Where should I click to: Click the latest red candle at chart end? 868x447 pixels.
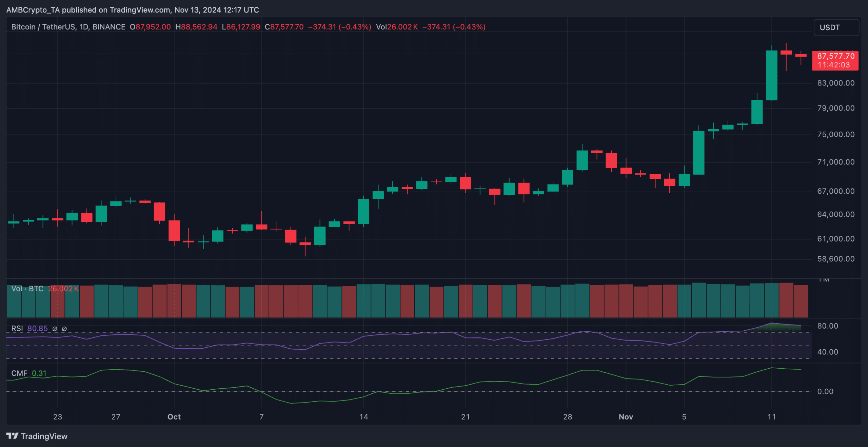[x=801, y=55]
